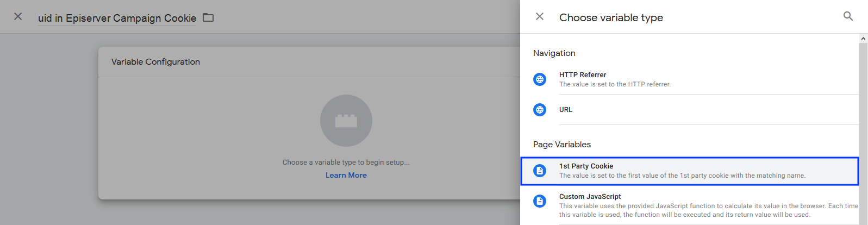868x225 pixels.
Task: Open the variable type search magnifier
Action: [848, 16]
